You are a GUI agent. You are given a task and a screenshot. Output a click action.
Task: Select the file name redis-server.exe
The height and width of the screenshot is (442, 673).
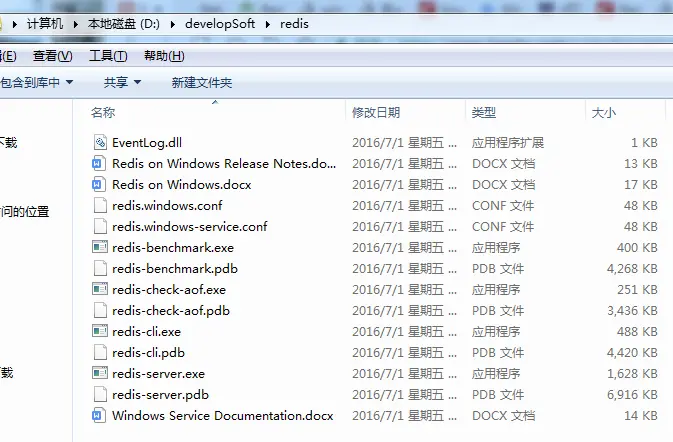pyautogui.click(x=158, y=374)
